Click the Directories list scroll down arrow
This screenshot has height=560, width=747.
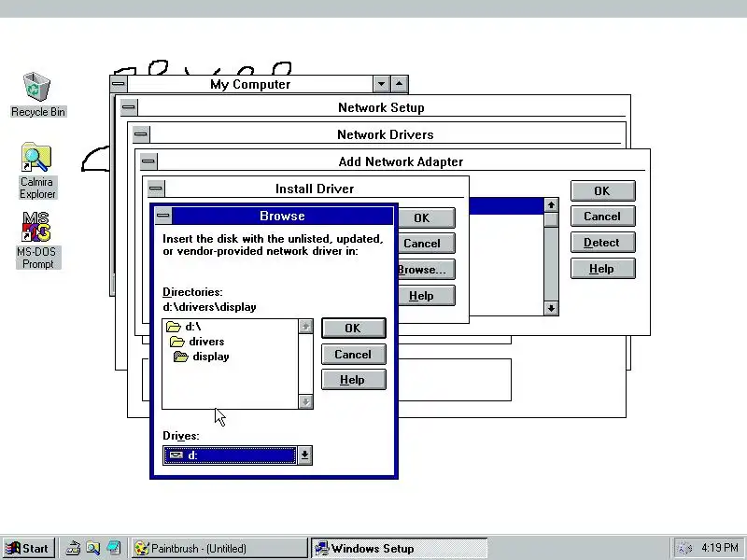point(306,401)
